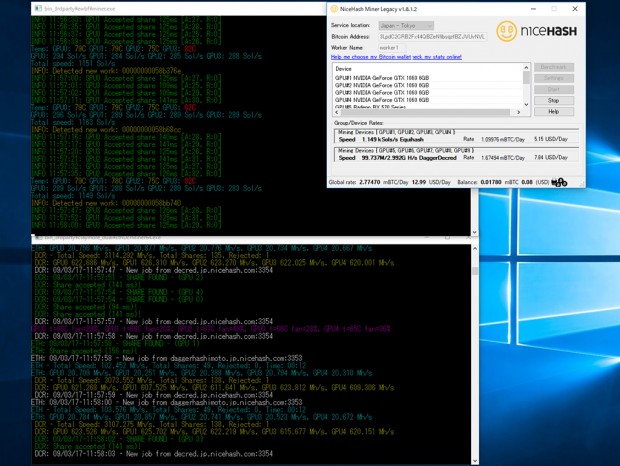
Task: Click the console icon of the ewbf miner window
Action: (38, 8)
